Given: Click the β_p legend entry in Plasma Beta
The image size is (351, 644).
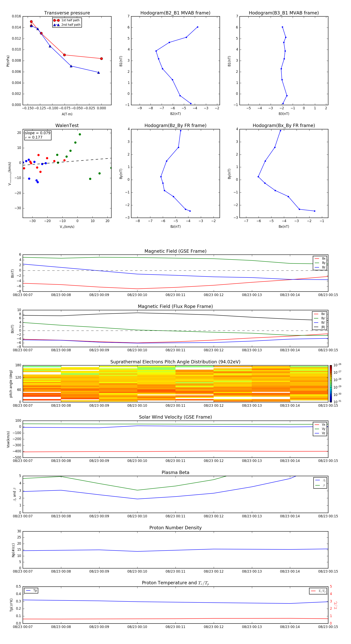Looking at the screenshot, I should (321, 480).
